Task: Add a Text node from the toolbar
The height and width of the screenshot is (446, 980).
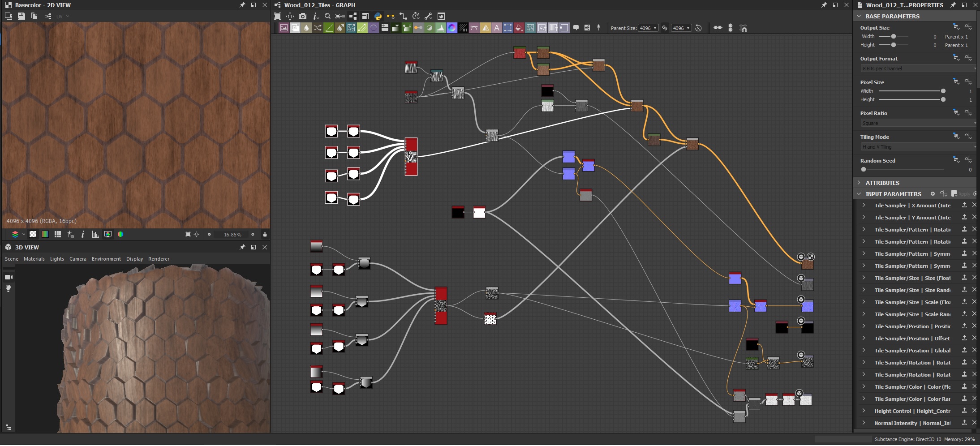Action: coord(497,28)
